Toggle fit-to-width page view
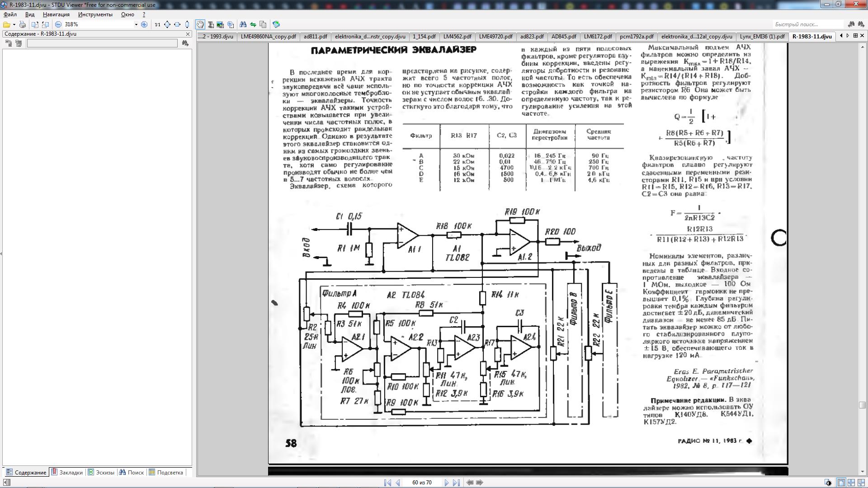This screenshot has height=488, width=868. click(177, 24)
